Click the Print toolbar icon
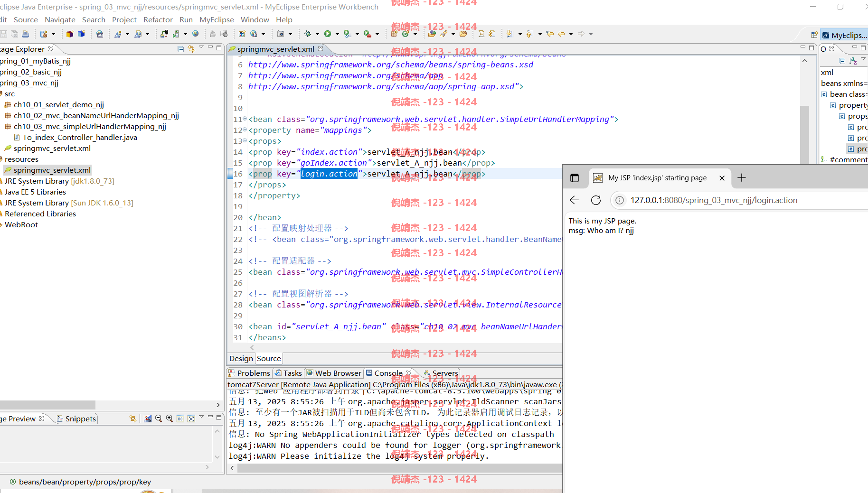This screenshot has width=868, height=493. coord(25,34)
